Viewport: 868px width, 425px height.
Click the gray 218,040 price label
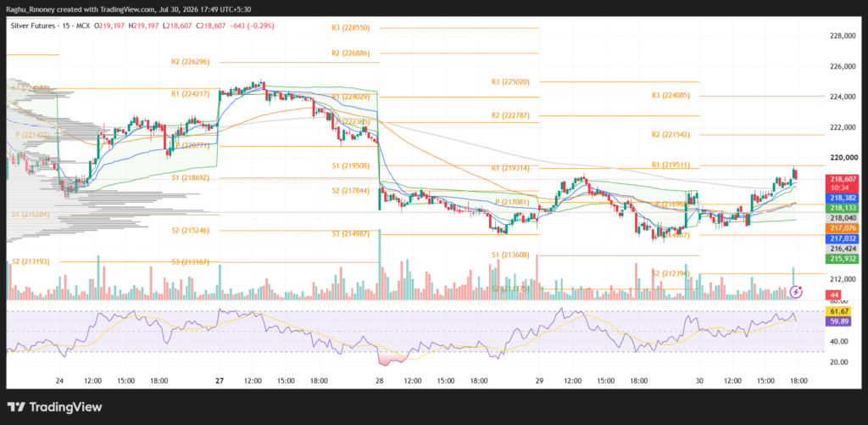pos(842,218)
